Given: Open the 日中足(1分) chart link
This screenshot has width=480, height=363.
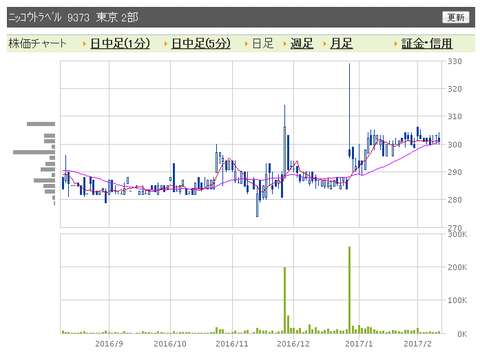Looking at the screenshot, I should (120, 44).
